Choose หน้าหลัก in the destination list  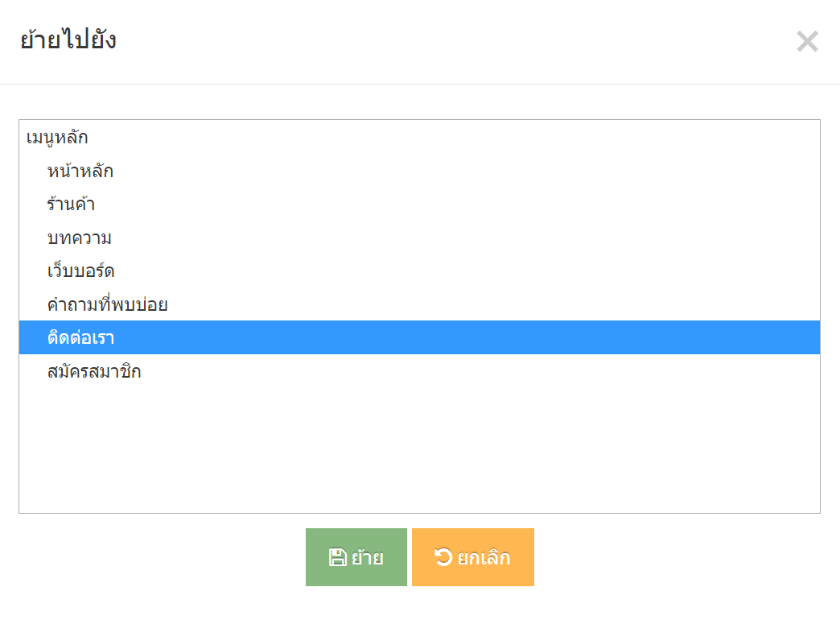point(419,171)
